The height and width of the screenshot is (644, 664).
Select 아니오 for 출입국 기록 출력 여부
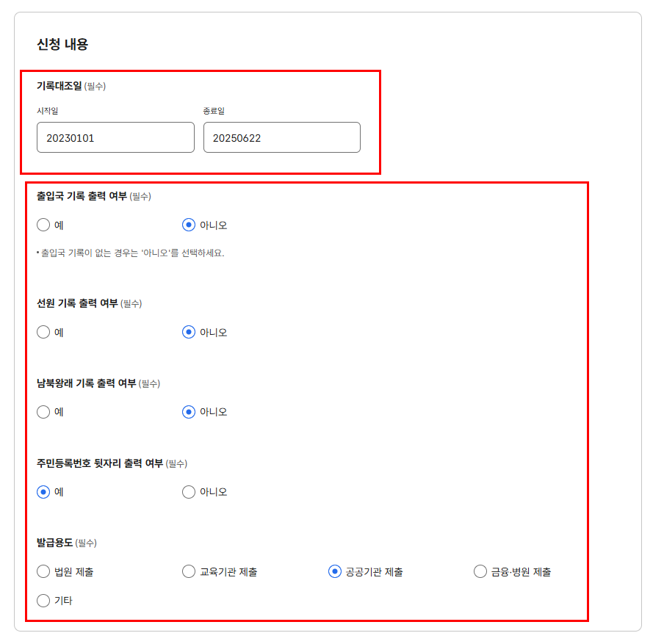pos(189,225)
